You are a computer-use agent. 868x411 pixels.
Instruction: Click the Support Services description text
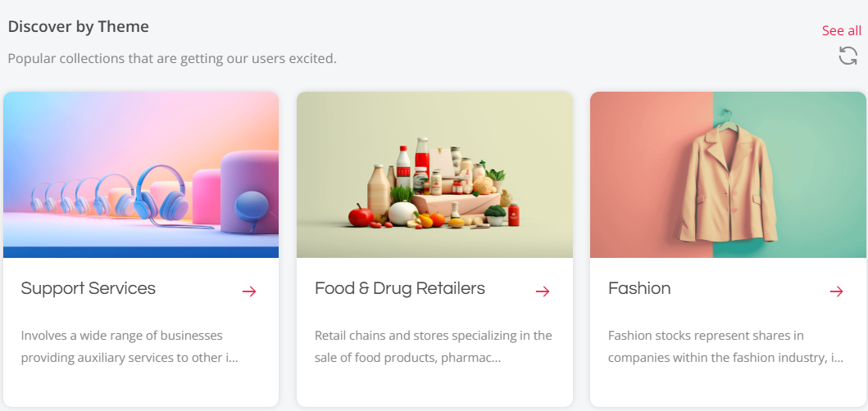130,346
